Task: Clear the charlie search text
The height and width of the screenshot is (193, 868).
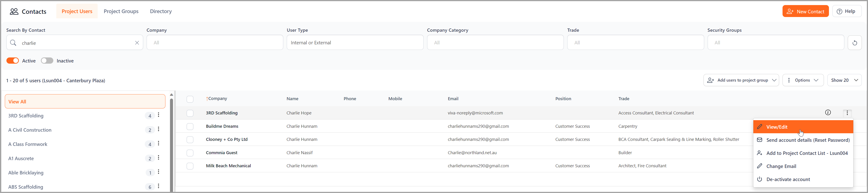Action: click(137, 43)
